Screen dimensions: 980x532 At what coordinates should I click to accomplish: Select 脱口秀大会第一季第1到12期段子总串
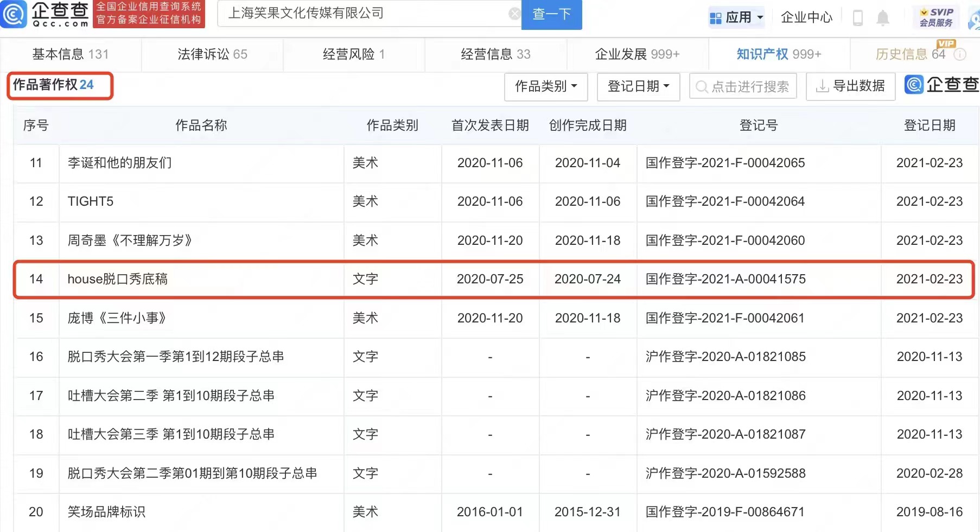176,357
